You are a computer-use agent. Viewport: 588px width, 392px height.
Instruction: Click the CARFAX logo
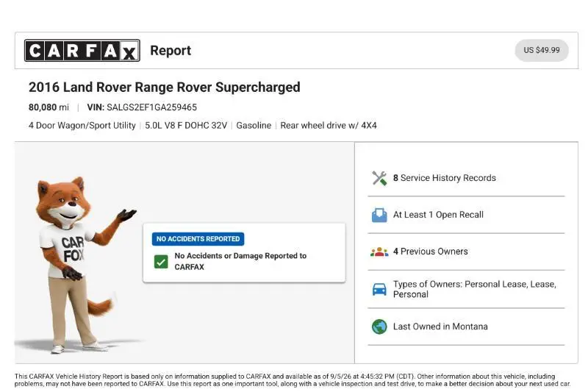click(x=82, y=50)
